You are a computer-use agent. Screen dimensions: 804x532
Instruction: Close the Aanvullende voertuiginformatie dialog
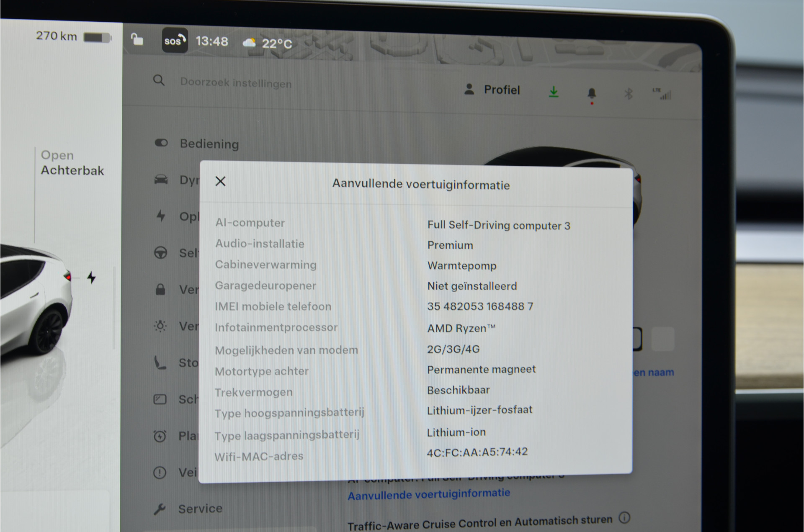click(220, 181)
